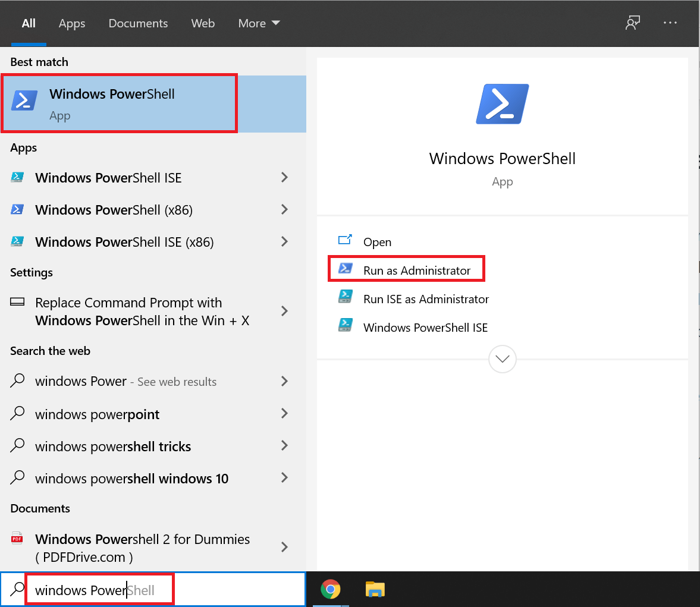Click the sign-in account icon

[x=633, y=23]
